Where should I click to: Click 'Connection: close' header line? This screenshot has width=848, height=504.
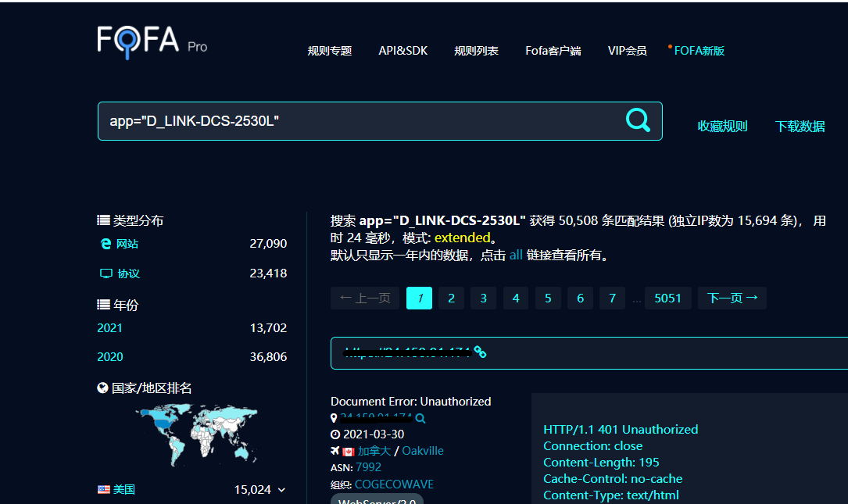tap(592, 446)
